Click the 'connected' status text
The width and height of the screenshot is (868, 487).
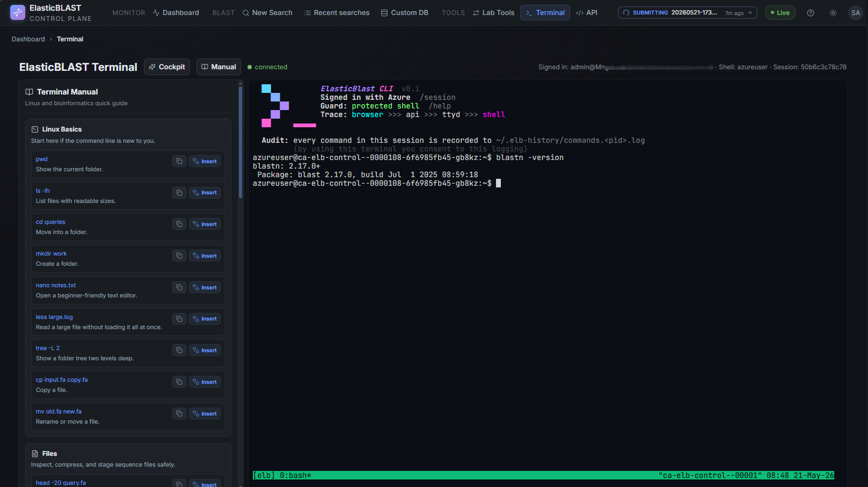point(271,67)
